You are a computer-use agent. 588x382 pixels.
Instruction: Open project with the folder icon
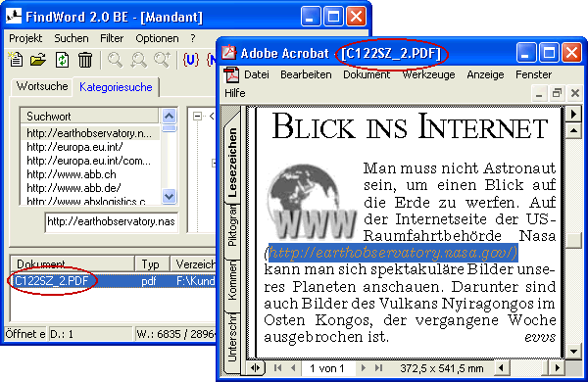point(38,60)
